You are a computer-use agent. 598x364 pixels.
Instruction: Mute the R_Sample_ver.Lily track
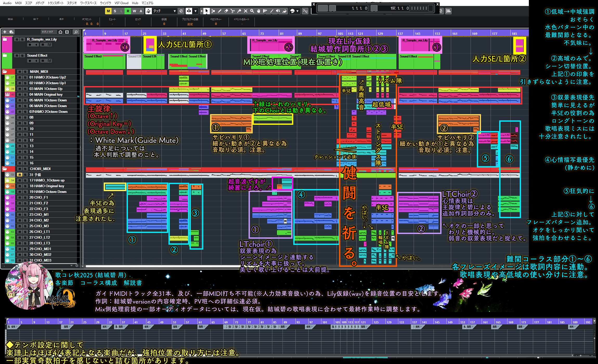click(17, 40)
